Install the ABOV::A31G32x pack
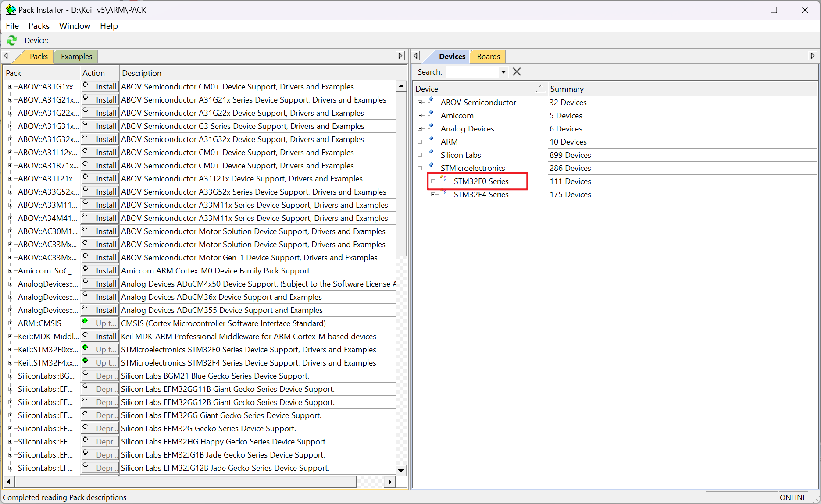Image resolution: width=821 pixels, height=504 pixels. pyautogui.click(x=100, y=139)
